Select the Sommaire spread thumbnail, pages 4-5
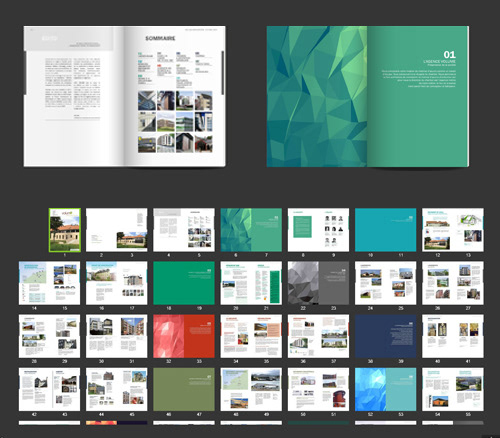Viewport: 500px width, 438px height. tap(184, 230)
